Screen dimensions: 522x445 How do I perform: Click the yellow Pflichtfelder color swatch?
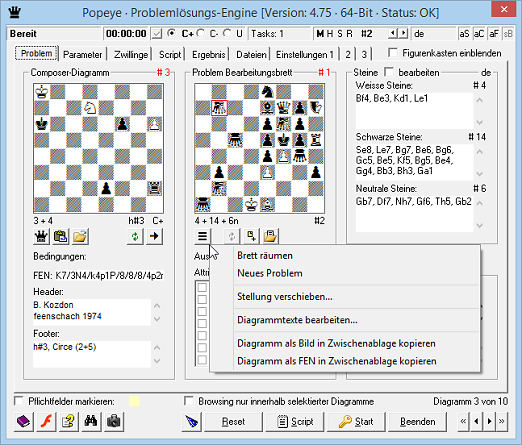(134, 401)
